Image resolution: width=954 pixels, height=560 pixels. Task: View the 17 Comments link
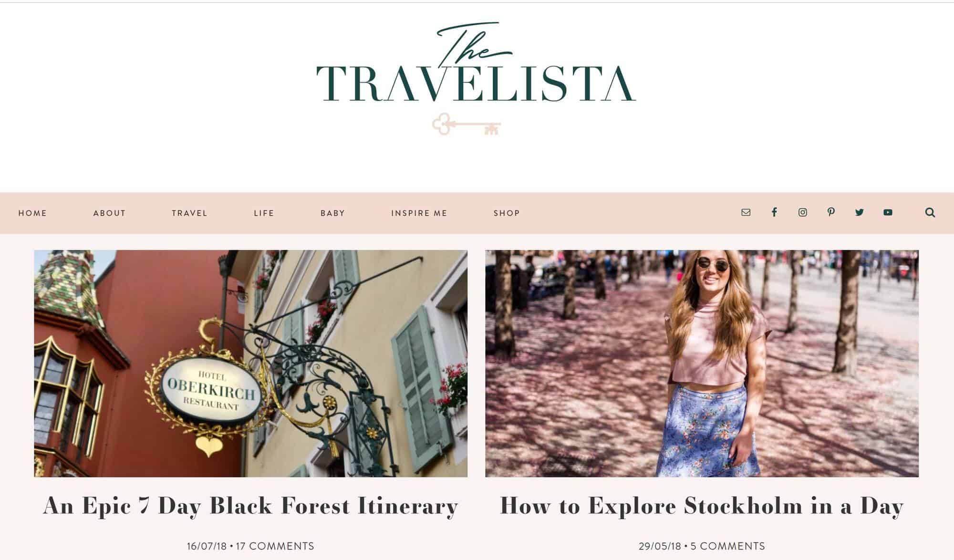tap(275, 546)
